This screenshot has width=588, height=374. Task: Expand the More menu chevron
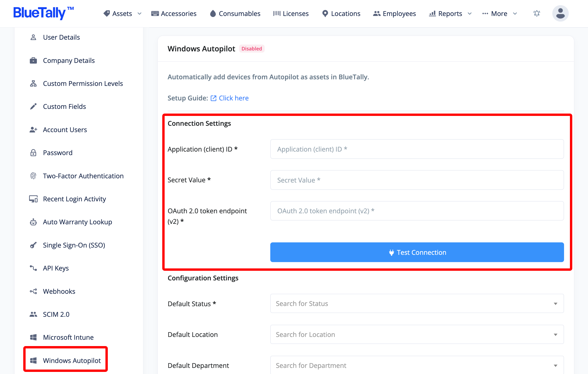[x=515, y=14]
